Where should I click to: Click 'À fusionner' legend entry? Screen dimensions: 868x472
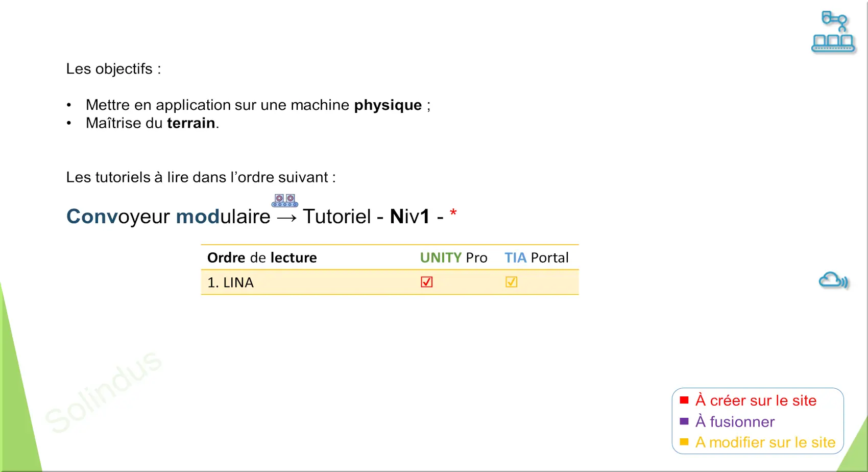735,421
